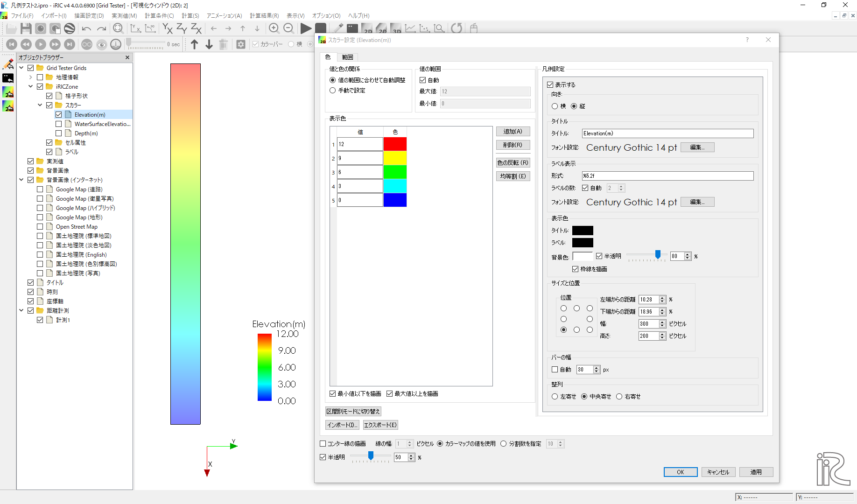Click the black タイトル color swatch
This screenshot has width=857, height=504.
pos(583,231)
